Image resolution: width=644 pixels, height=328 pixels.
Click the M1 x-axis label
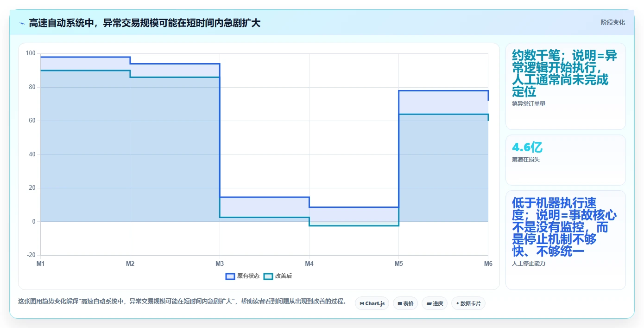pyautogui.click(x=41, y=264)
